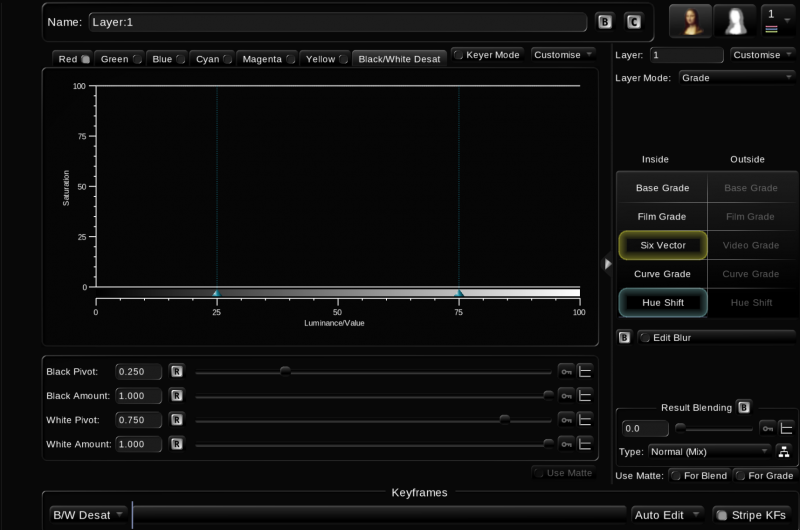Click the Six Vector inside grade button
The height and width of the screenshot is (530, 800).
tap(662, 245)
